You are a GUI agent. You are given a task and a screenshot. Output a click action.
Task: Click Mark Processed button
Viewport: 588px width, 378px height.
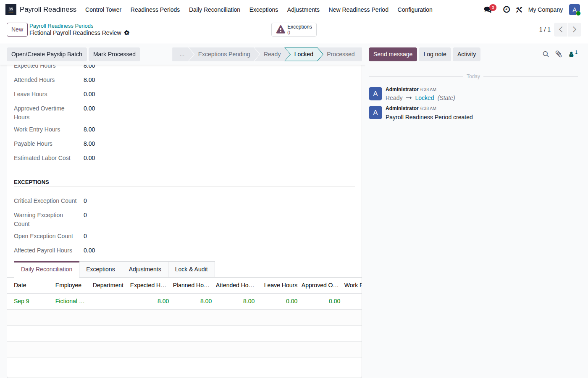(x=114, y=54)
